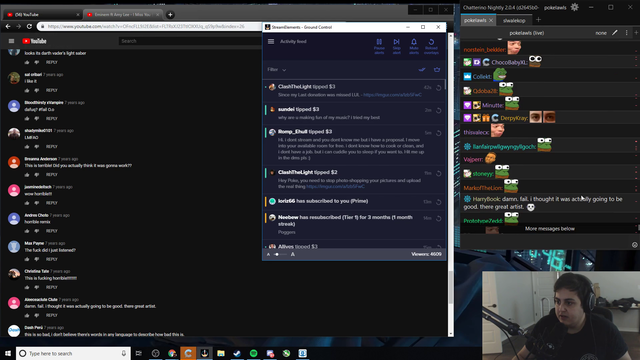Replay sundei's $3 tip alert
The height and width of the screenshot is (360, 640).
click(x=439, y=110)
